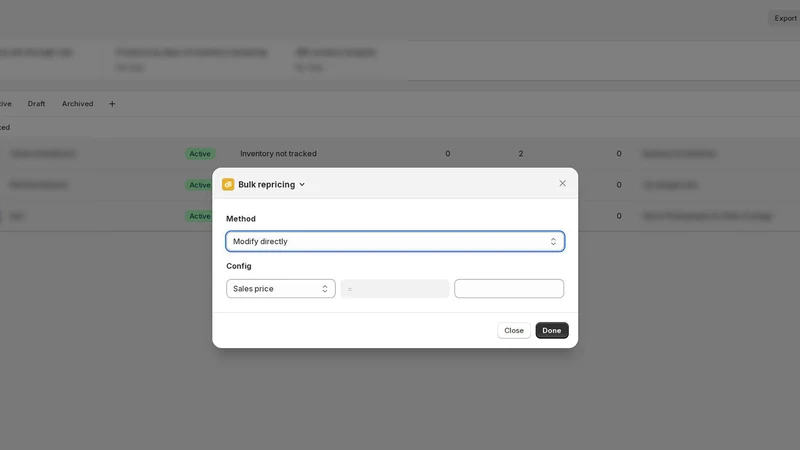This screenshot has width=800, height=450.
Task: Add a new view with plus icon
Action: pos(112,104)
